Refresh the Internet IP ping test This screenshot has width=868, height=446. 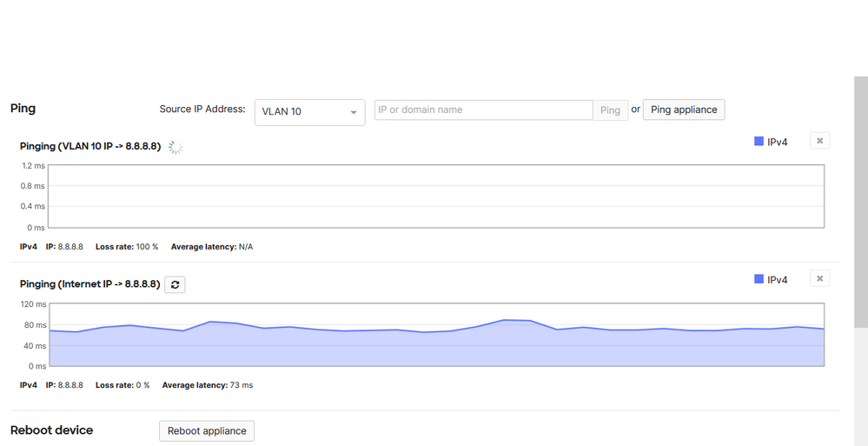(x=175, y=285)
